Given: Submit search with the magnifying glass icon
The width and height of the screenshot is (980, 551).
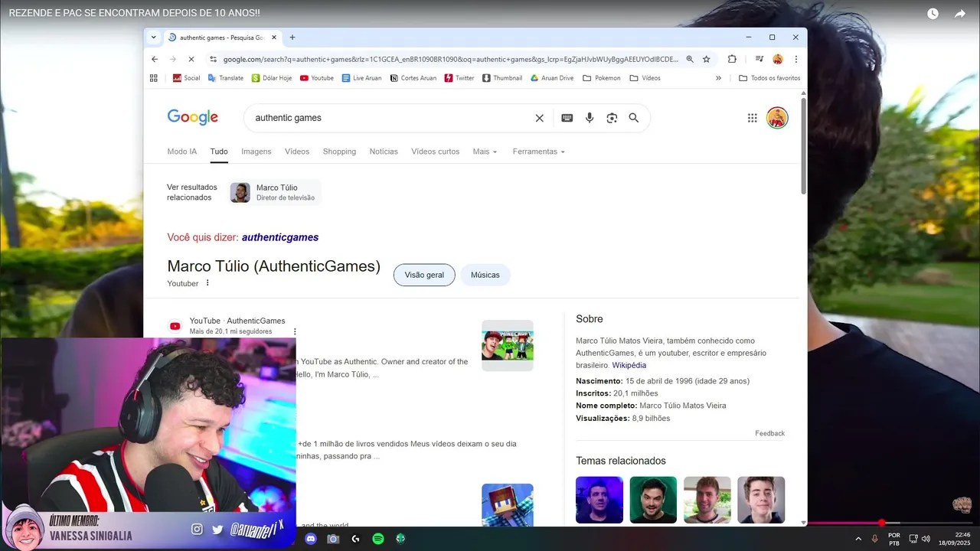Looking at the screenshot, I should coord(634,118).
